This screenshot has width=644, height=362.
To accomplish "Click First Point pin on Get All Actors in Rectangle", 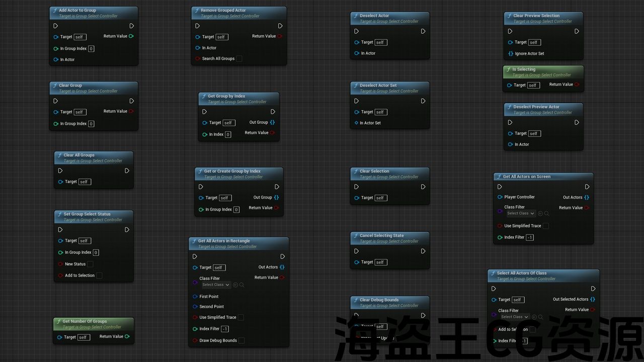I will [x=195, y=297].
